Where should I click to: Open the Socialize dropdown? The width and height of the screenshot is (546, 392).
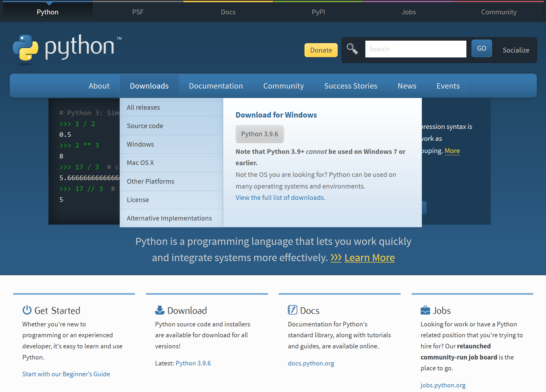click(x=516, y=50)
